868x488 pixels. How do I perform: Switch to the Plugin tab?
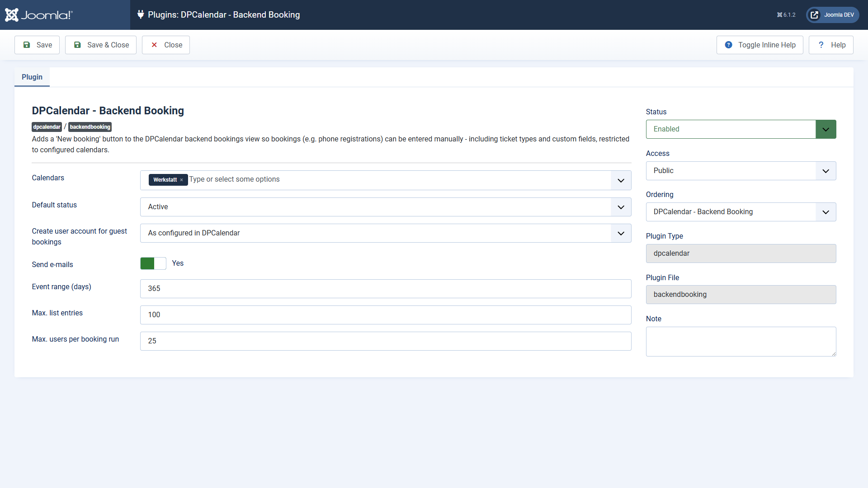pos(32,77)
